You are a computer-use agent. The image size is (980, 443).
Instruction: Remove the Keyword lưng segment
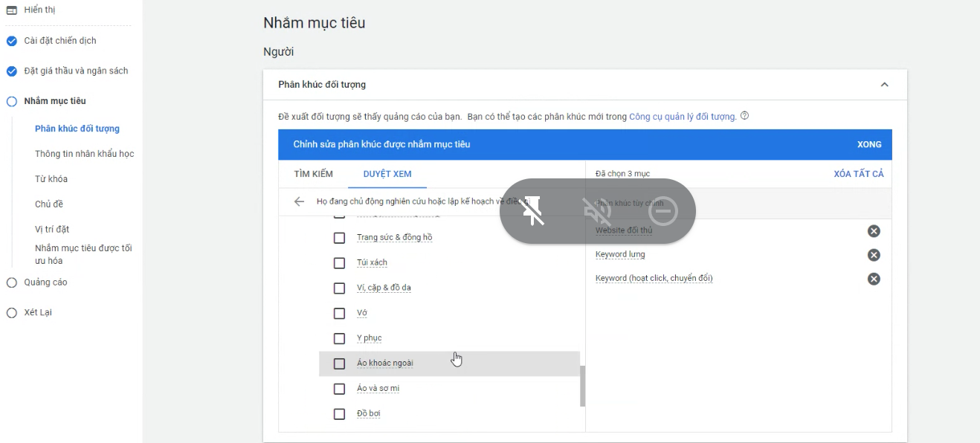pos(874,255)
